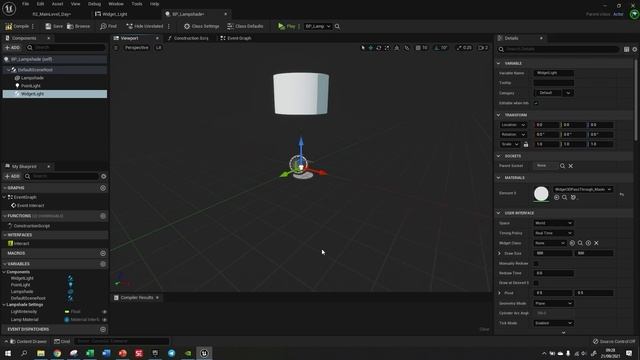Open Find in the blueprint toolbar
Image resolution: width=640 pixels, height=360 pixels.
click(108, 26)
